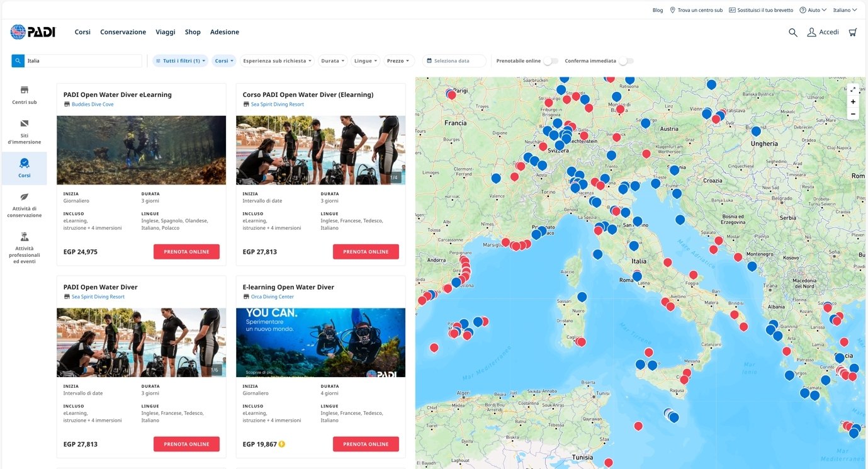
Task: Zoom in the map with plus
Action: 853,102
